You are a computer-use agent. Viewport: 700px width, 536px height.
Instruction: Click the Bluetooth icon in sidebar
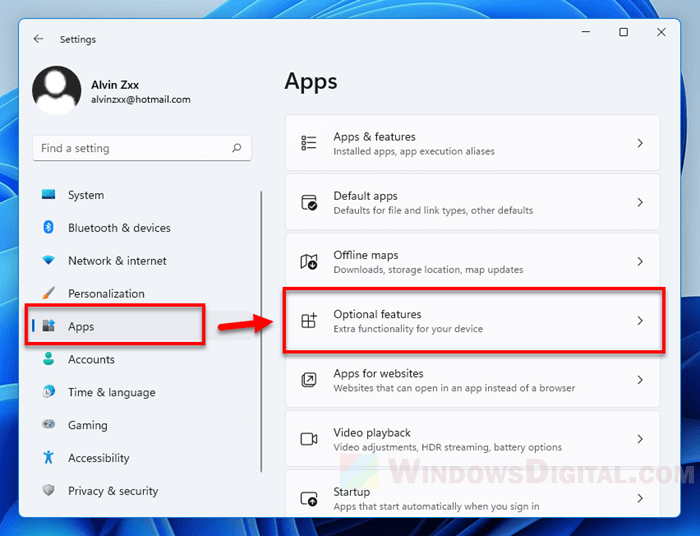click(x=48, y=228)
